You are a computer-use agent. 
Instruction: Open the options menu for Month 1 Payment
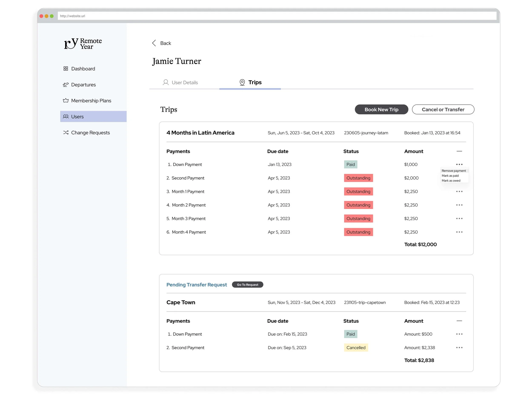tap(459, 192)
